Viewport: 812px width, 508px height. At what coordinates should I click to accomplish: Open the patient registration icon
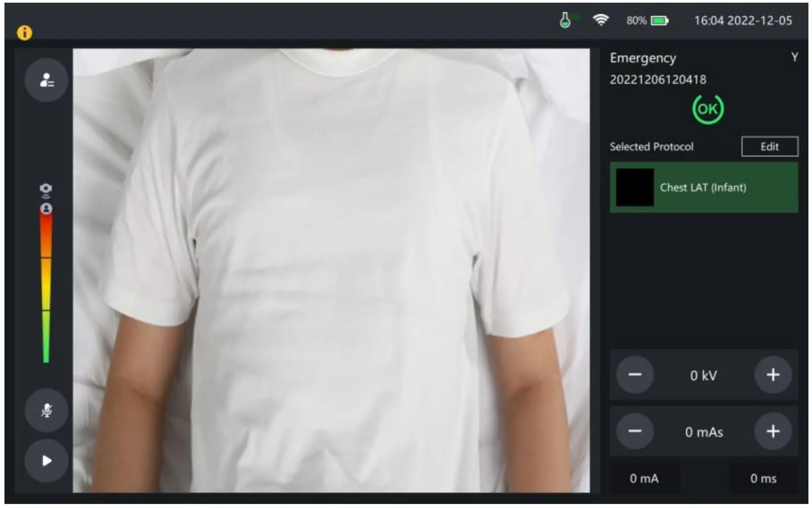point(46,79)
